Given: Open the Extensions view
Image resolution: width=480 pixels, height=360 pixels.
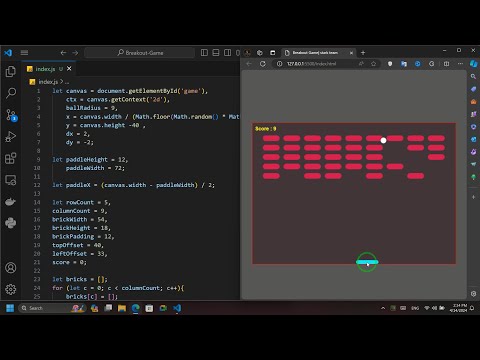Looking at the screenshot, I should pos(11,158).
